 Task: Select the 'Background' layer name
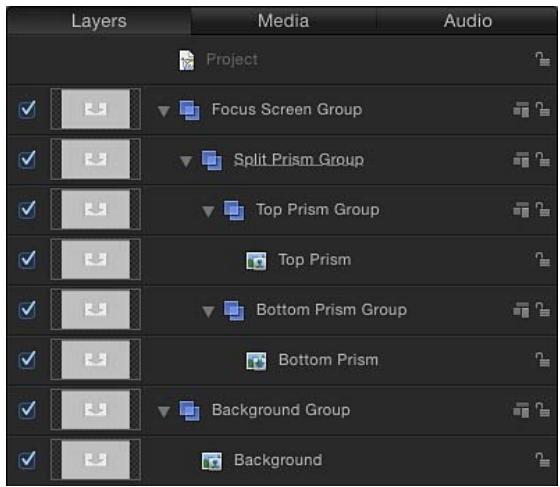(x=278, y=460)
